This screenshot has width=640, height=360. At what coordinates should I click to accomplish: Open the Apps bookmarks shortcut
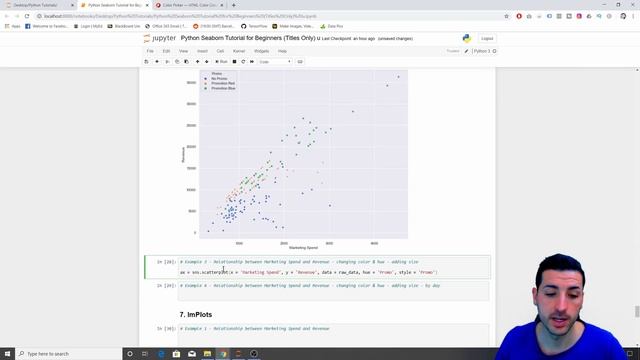pos(12,26)
